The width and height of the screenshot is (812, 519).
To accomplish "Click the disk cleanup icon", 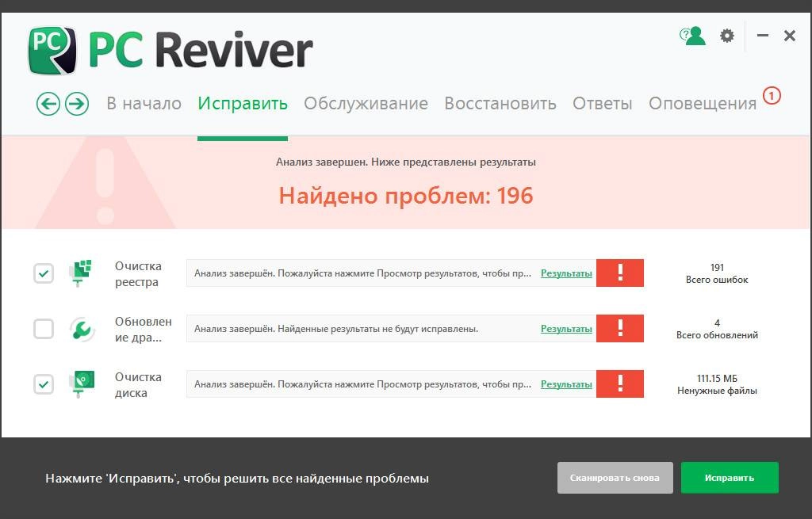I will point(82,384).
